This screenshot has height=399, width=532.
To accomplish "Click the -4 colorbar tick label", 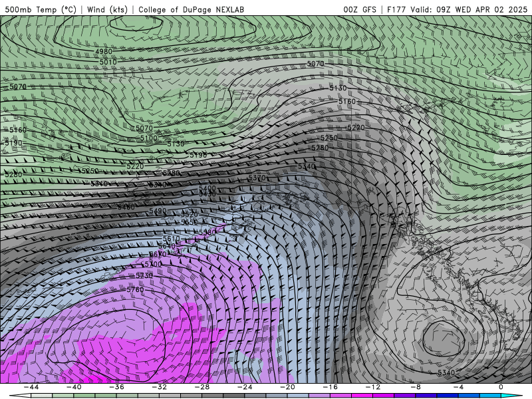I will [459, 387].
